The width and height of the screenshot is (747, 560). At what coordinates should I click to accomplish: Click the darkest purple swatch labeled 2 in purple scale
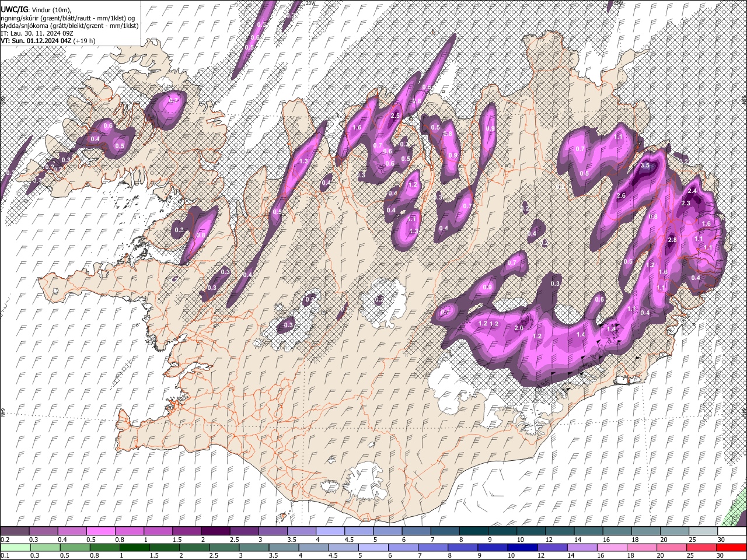click(x=215, y=531)
